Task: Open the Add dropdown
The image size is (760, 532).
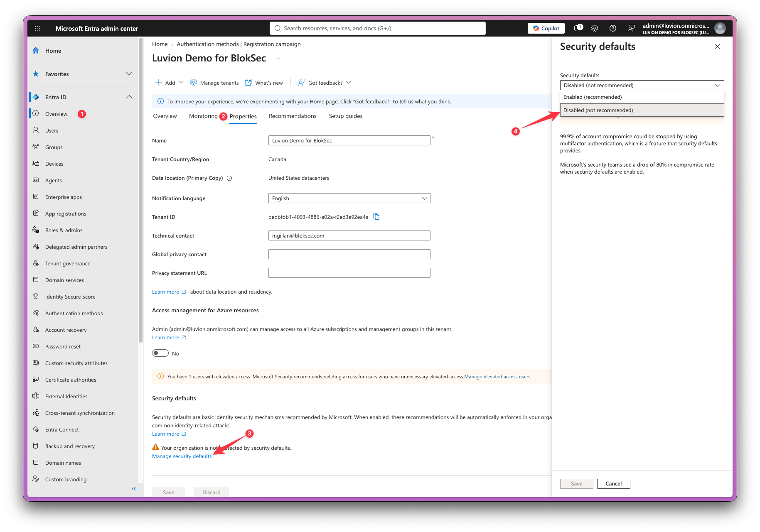Action: [x=170, y=83]
